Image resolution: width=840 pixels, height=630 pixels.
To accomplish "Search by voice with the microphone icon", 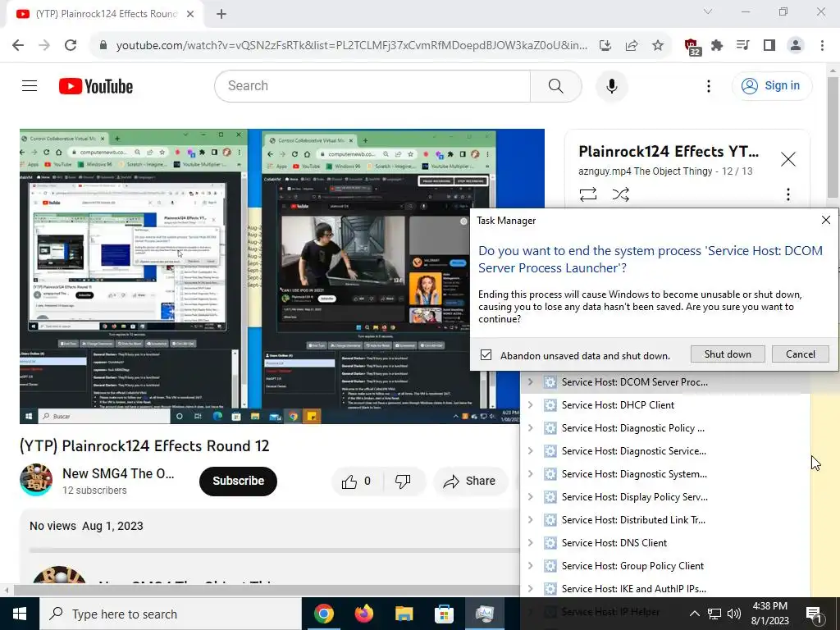I will coord(611,85).
